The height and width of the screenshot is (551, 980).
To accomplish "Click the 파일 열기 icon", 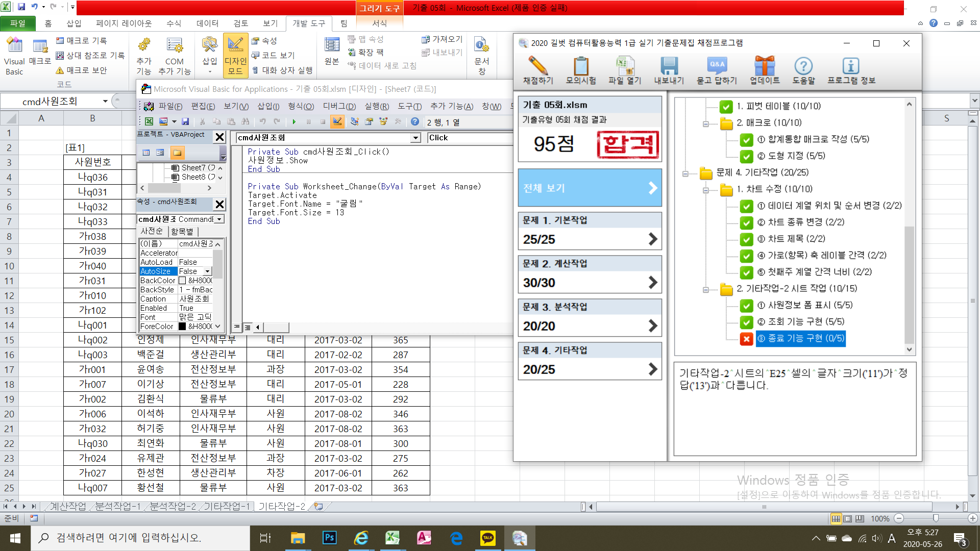I will pyautogui.click(x=625, y=67).
